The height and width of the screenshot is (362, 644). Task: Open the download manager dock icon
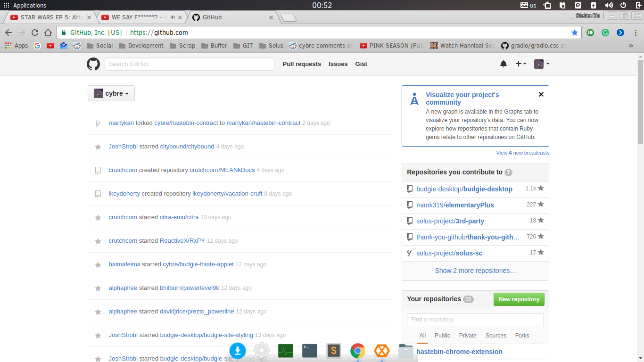[238, 351]
